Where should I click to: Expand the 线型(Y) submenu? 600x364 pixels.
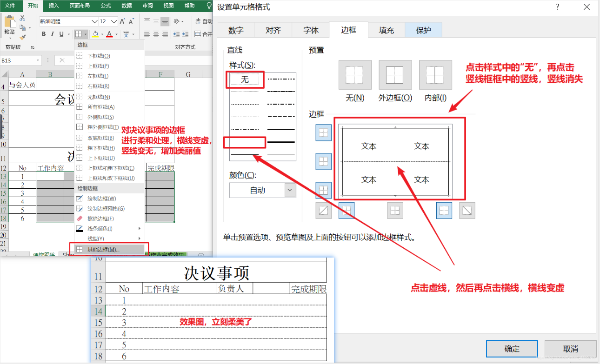click(110, 238)
